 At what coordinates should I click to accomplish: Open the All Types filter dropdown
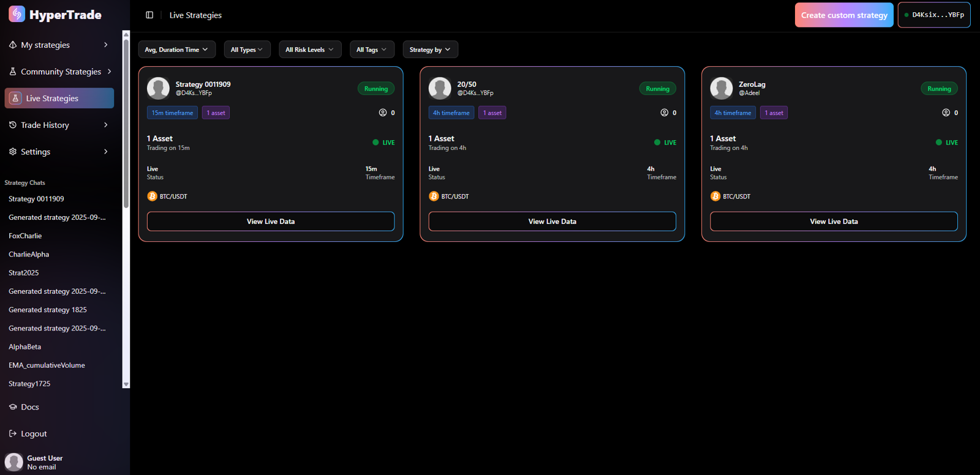(x=247, y=50)
